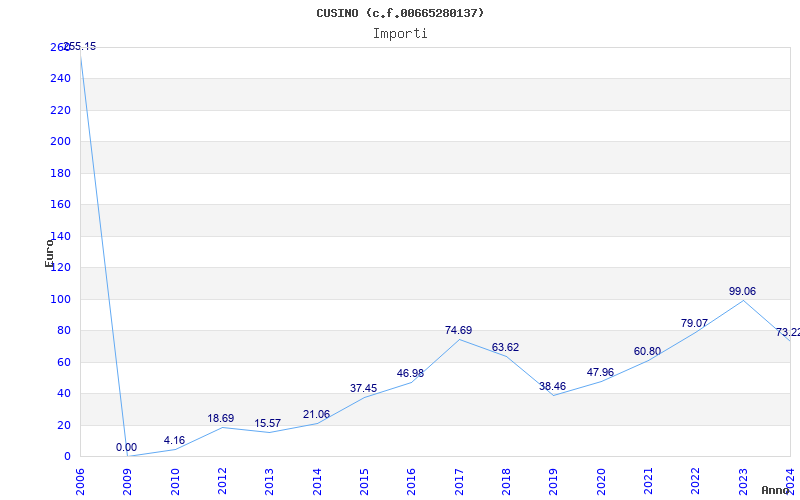
Task: Click the 2006 x-axis year label
Action: 80,482
